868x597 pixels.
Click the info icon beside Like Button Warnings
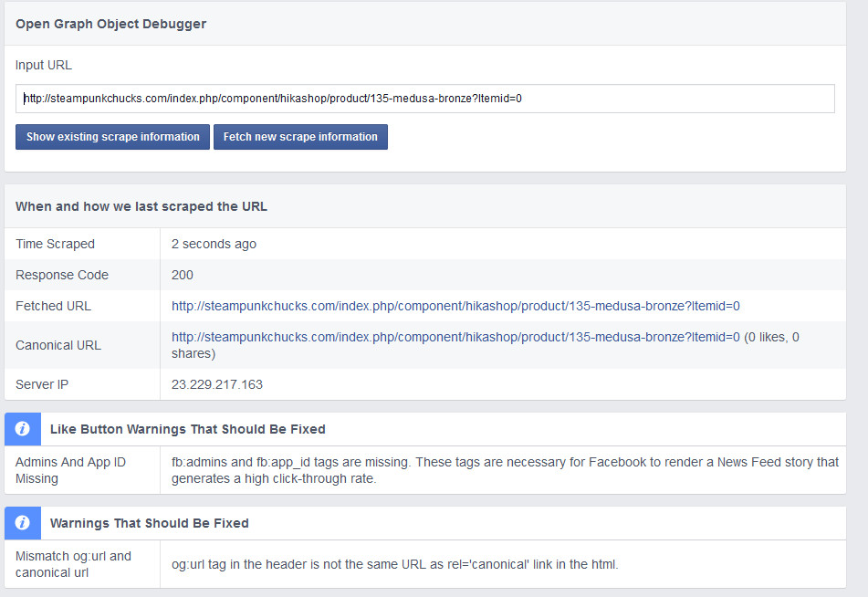coord(23,429)
